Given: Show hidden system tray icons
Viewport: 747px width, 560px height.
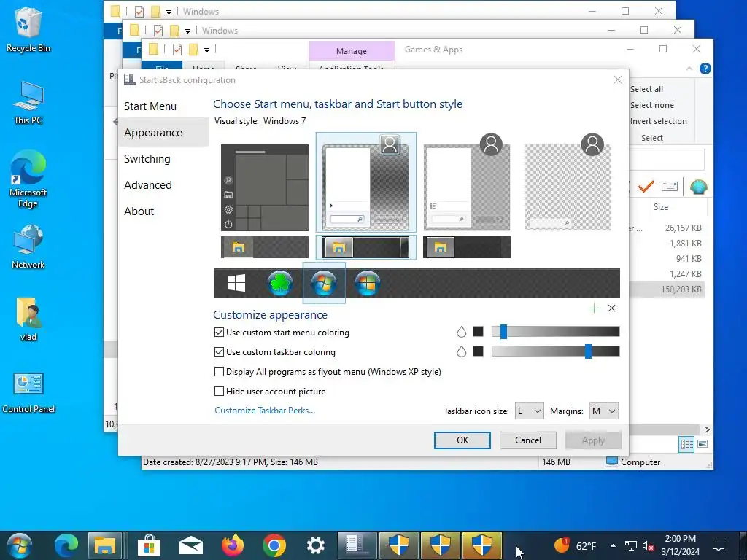Looking at the screenshot, I should [x=613, y=545].
